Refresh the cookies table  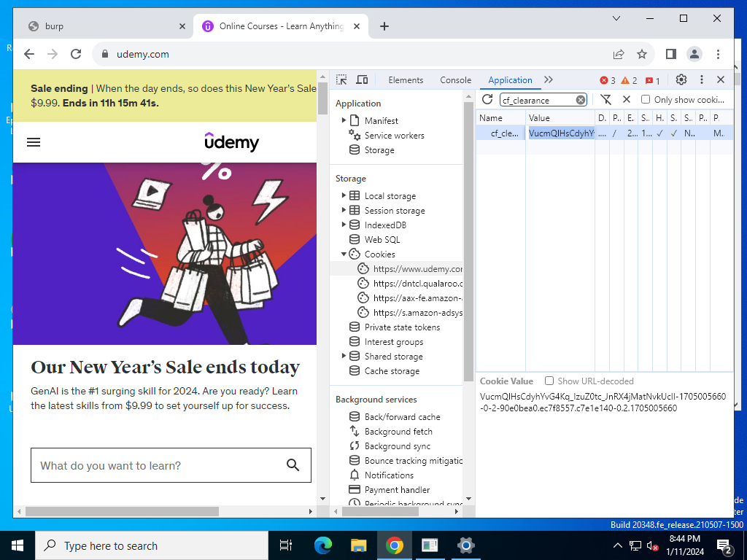(x=487, y=99)
